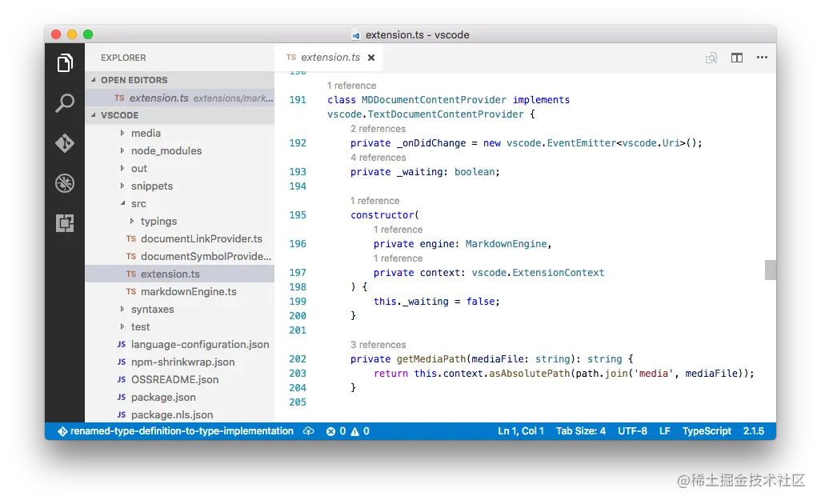Click asAbsolutePath call on line 203
821x504 pixels.
coord(530,374)
